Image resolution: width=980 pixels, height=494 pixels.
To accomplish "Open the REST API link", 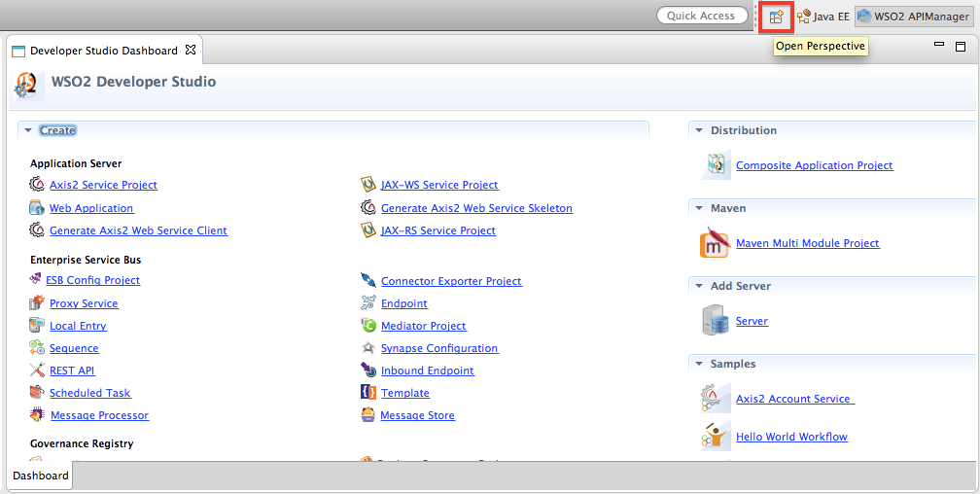I will [x=73, y=370].
